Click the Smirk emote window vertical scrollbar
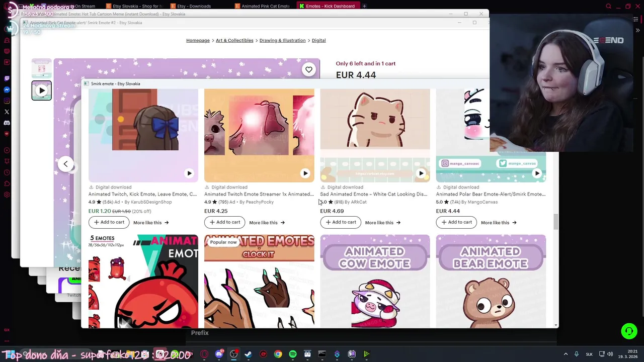Screen dimensions: 644x362 (556, 222)
